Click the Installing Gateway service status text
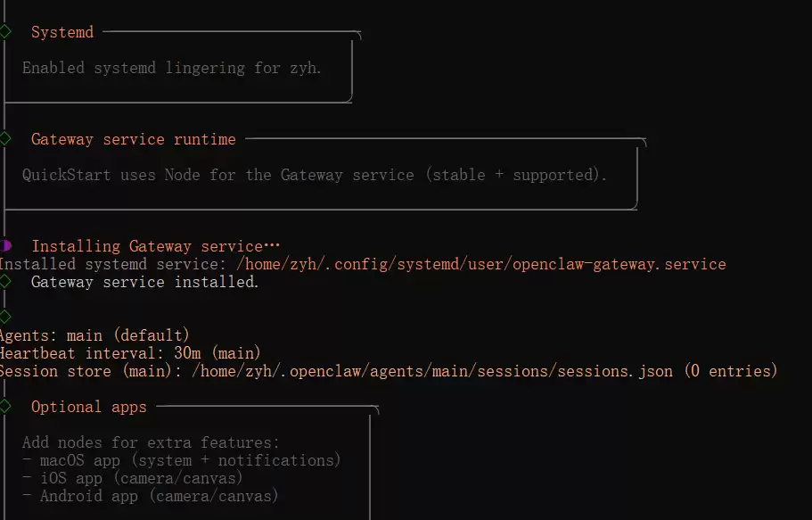Viewport: 812px width, 520px height. click(x=155, y=246)
